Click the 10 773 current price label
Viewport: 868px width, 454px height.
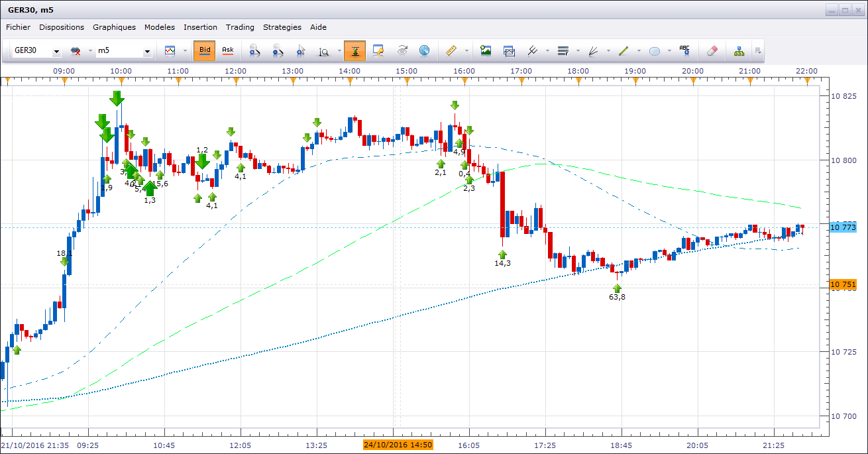click(x=843, y=227)
